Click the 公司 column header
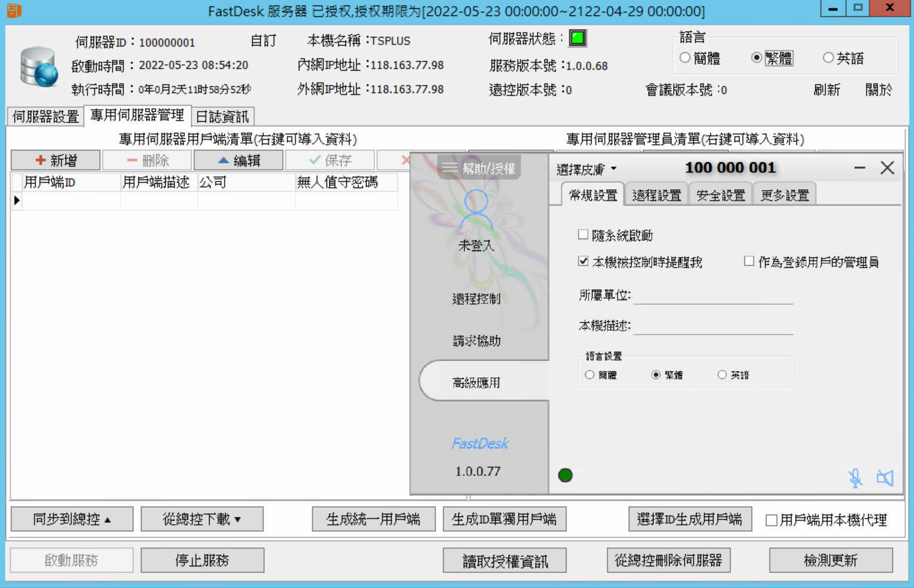The image size is (914, 588). point(246,182)
